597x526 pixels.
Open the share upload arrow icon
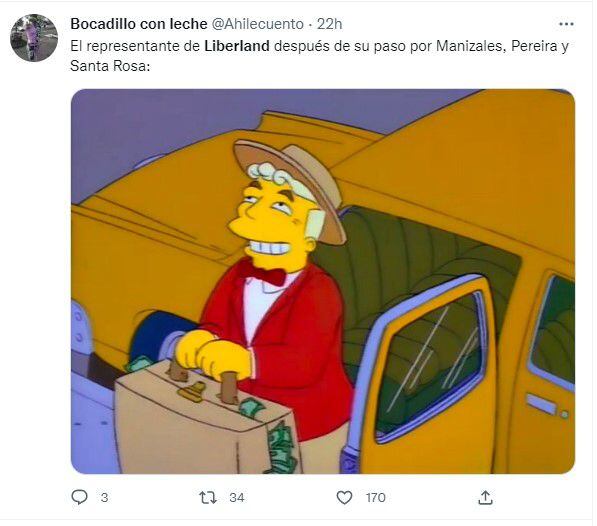click(485, 497)
